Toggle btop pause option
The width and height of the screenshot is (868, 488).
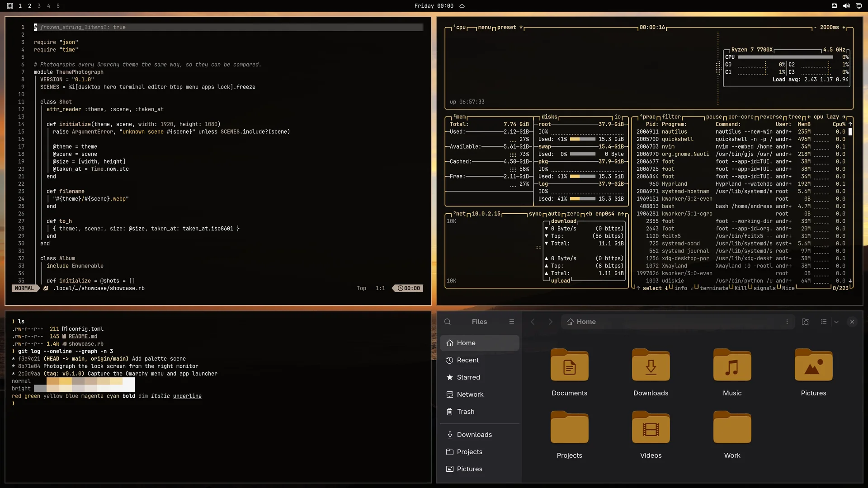pos(714,117)
